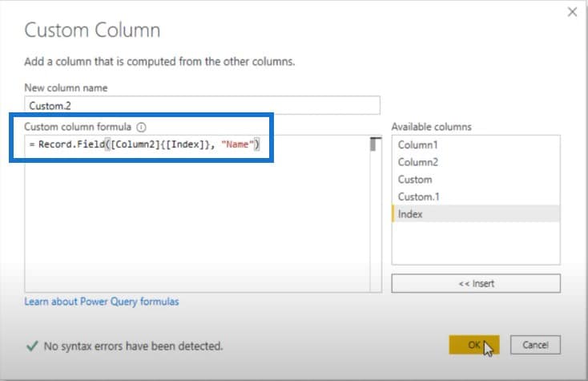
Task: Select Column2 in Available columns
Action: coord(476,162)
